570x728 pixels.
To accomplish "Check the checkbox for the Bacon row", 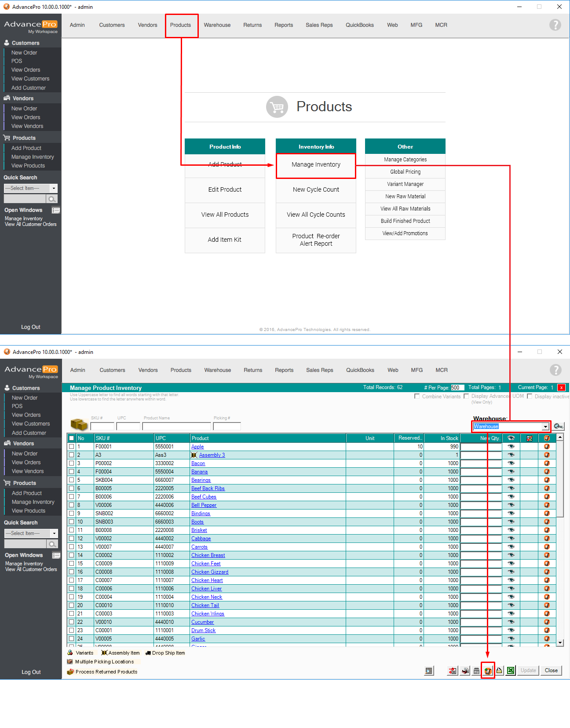I will (71, 463).
